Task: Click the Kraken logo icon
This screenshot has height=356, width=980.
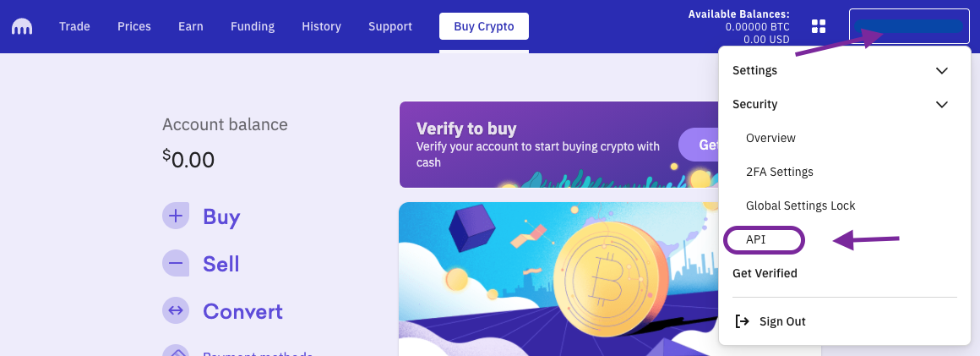Action: pyautogui.click(x=22, y=26)
